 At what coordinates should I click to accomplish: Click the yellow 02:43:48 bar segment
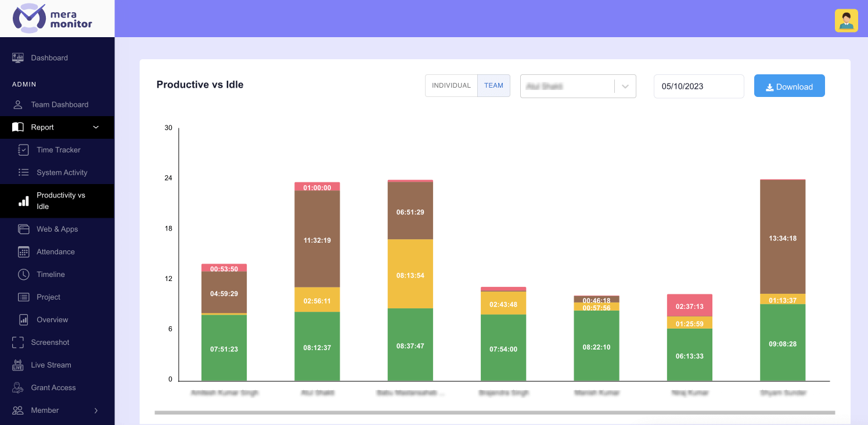503,303
